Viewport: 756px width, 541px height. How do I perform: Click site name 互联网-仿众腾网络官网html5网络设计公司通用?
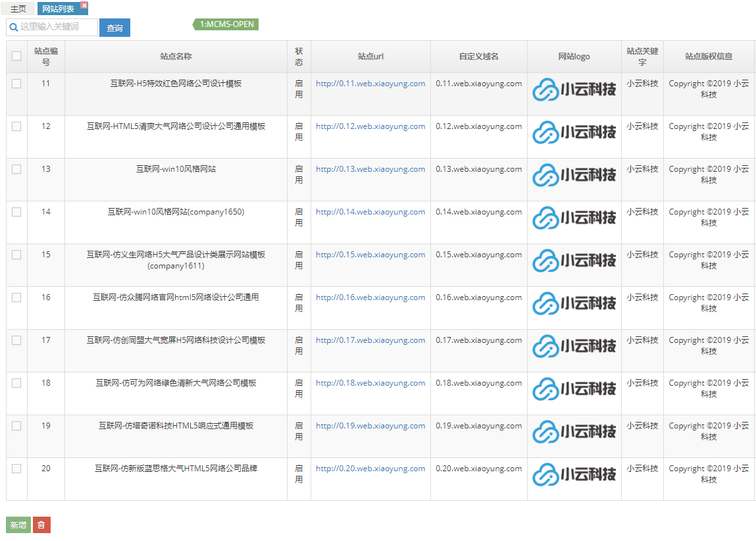point(176,297)
